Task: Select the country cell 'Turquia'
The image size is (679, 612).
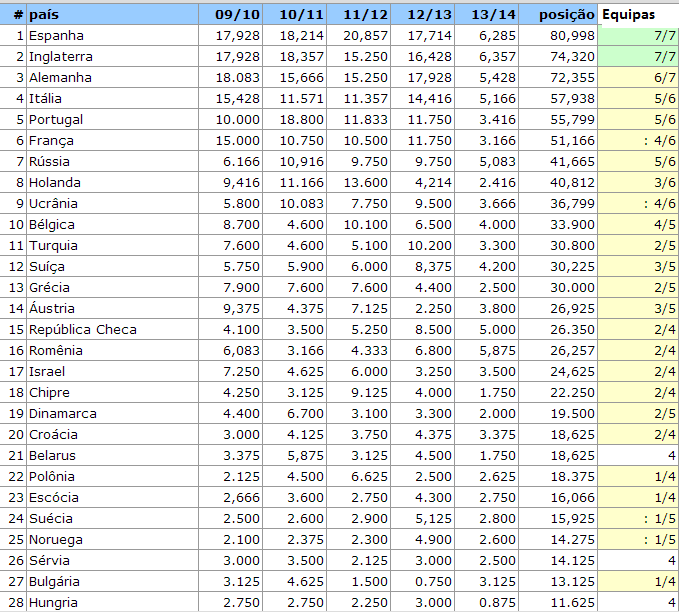Action: (x=112, y=246)
